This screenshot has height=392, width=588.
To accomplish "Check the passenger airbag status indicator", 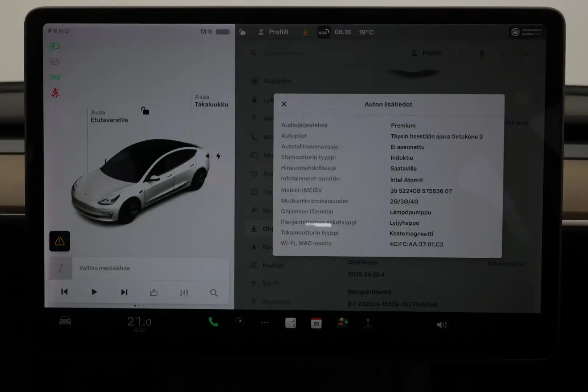I will click(x=525, y=32).
